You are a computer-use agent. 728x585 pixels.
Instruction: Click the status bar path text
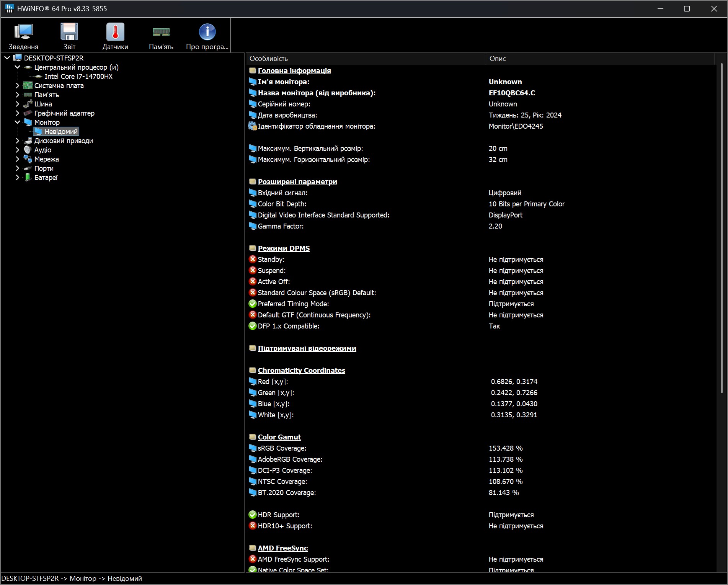(x=72, y=578)
